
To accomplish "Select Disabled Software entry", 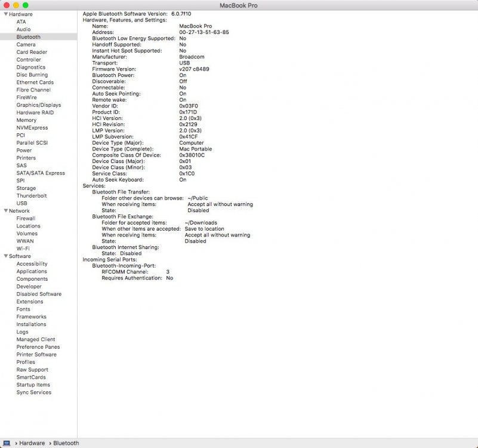I will pyautogui.click(x=39, y=294).
